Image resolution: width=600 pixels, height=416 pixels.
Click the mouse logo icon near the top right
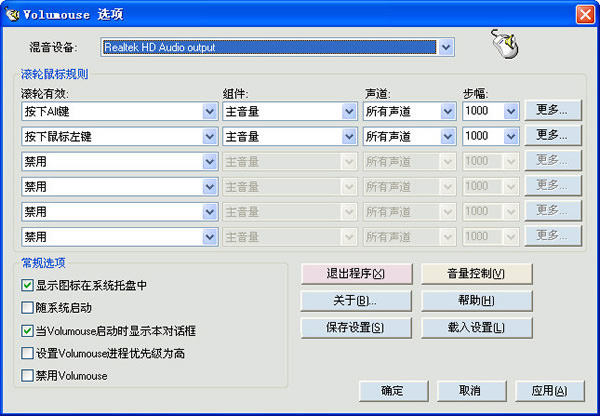click(504, 44)
